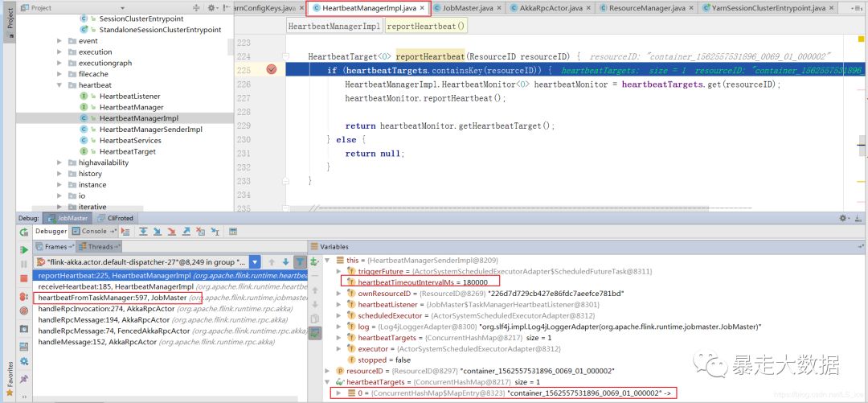Screen dimensions: 868x403
Task: Click the New Watch plus icon
Action: coord(314,261)
